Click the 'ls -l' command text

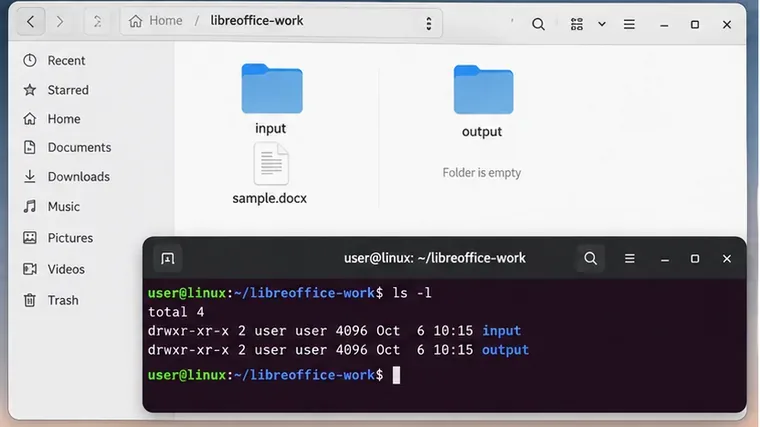(412, 293)
